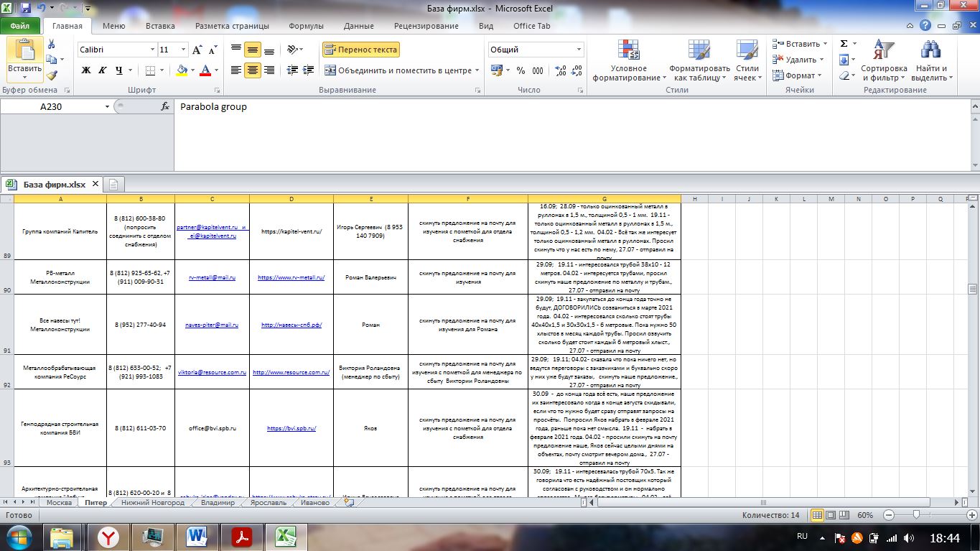The image size is (980, 551).
Task: Click the Clear eraser icon
Action: (x=844, y=75)
